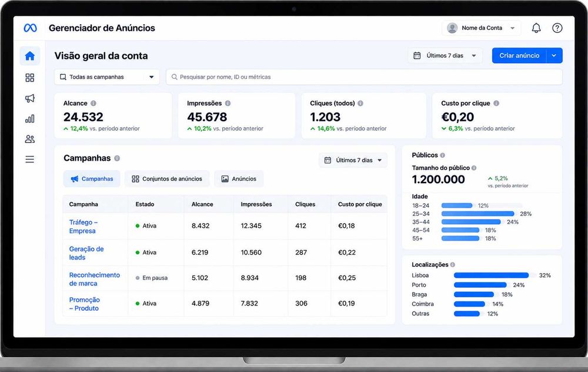Screen dimensions: 588x372
Task: Open Campanhas panel Últimos 7 dias dropdown
Action: (353, 160)
